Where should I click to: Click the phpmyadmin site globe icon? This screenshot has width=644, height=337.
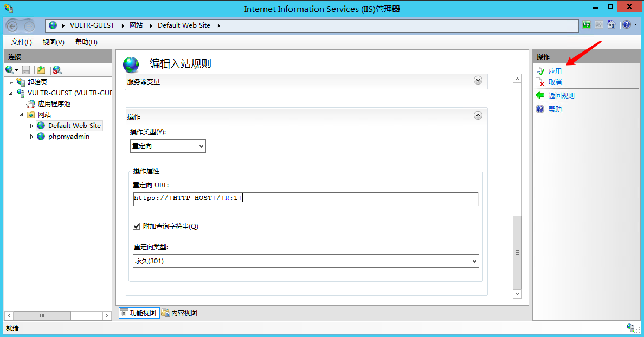click(41, 137)
